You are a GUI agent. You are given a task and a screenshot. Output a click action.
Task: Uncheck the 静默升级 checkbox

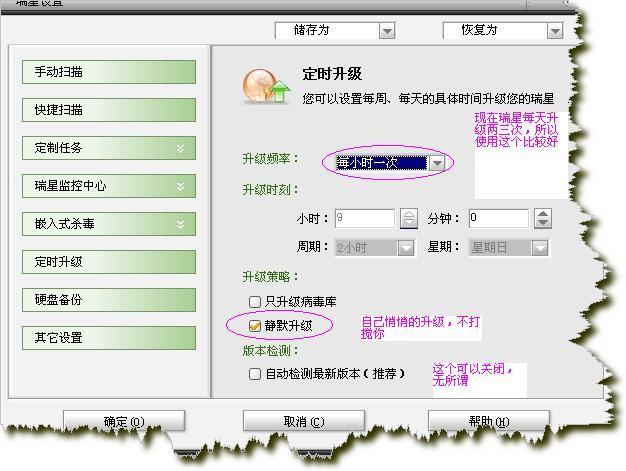[x=254, y=326]
